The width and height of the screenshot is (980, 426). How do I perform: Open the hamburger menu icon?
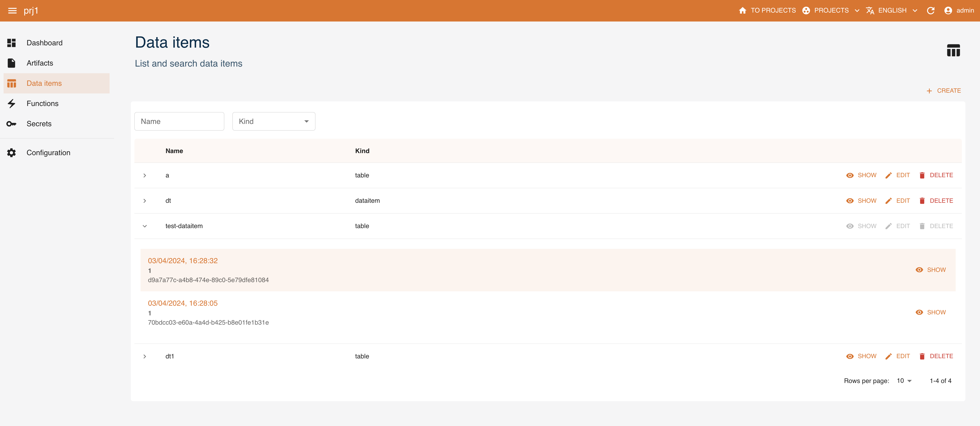[x=12, y=11]
